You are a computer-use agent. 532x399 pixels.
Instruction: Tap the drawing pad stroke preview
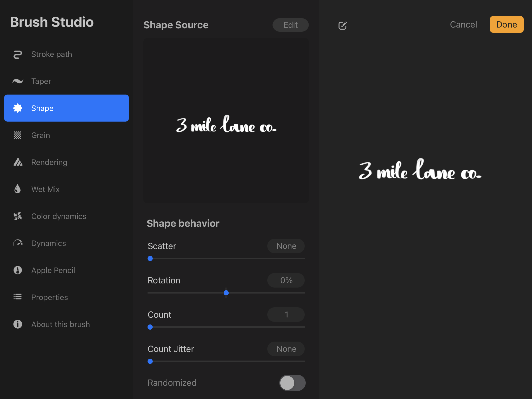click(420, 169)
